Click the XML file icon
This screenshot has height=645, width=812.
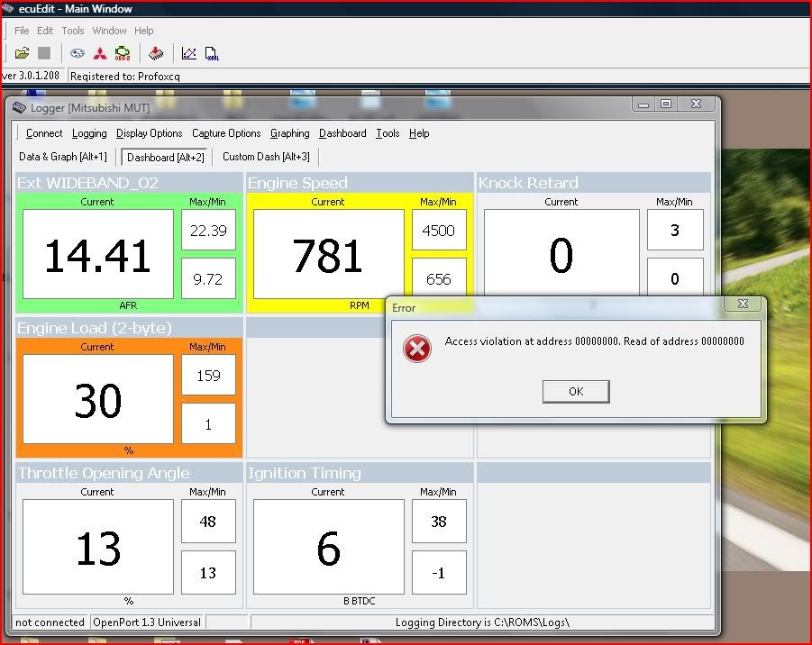(212, 53)
